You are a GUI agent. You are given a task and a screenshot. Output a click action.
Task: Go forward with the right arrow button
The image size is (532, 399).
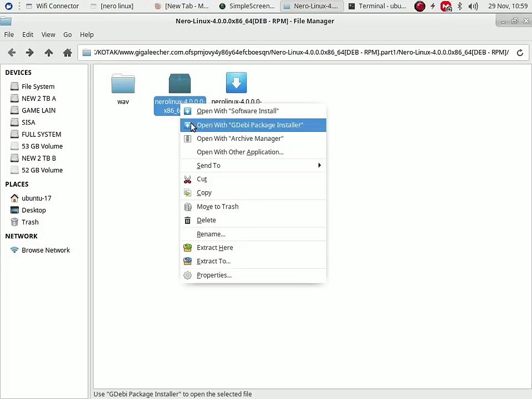[x=30, y=53]
